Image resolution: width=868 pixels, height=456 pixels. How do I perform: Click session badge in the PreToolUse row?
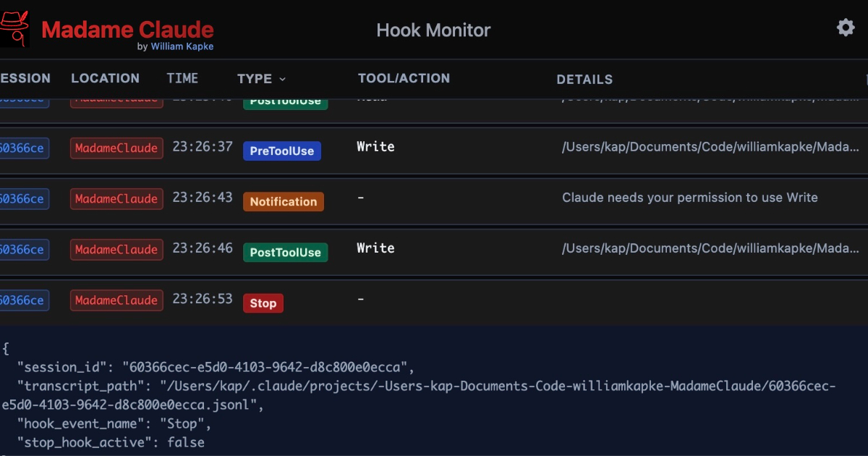tap(23, 148)
